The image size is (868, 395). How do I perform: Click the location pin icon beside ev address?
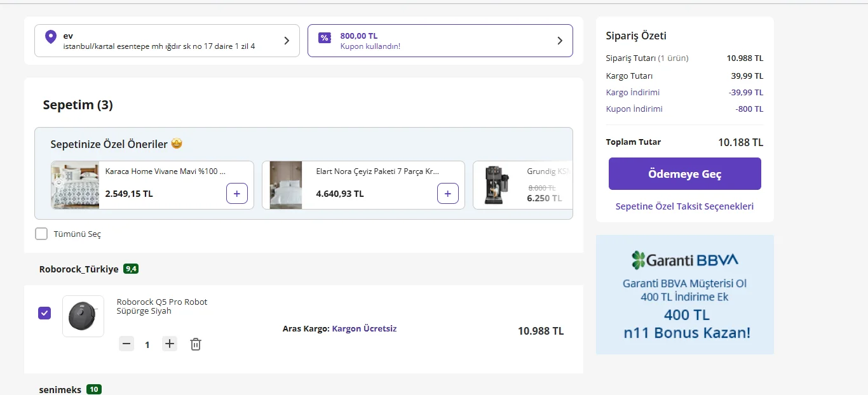tap(51, 37)
